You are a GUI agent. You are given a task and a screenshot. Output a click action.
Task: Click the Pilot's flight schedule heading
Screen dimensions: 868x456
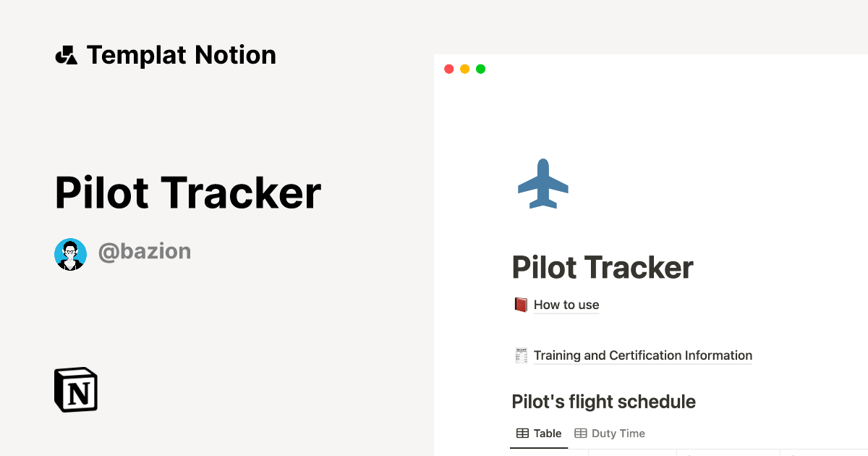point(603,402)
